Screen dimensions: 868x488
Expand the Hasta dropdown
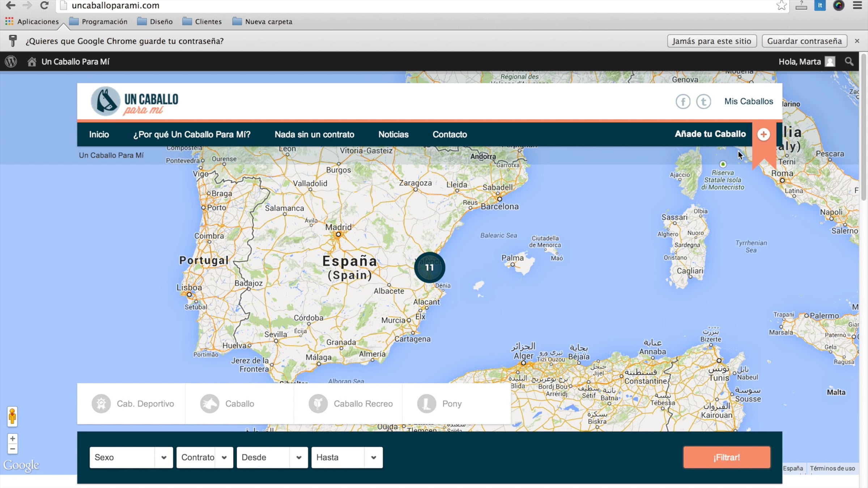347,457
